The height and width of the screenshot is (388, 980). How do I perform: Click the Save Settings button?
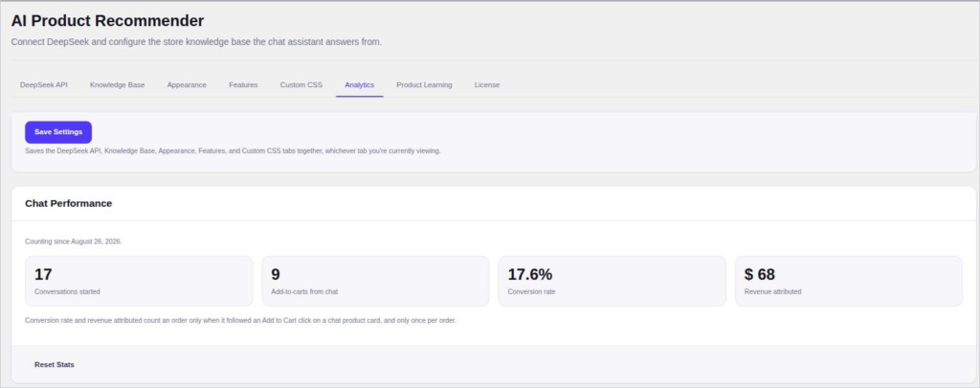[58, 132]
